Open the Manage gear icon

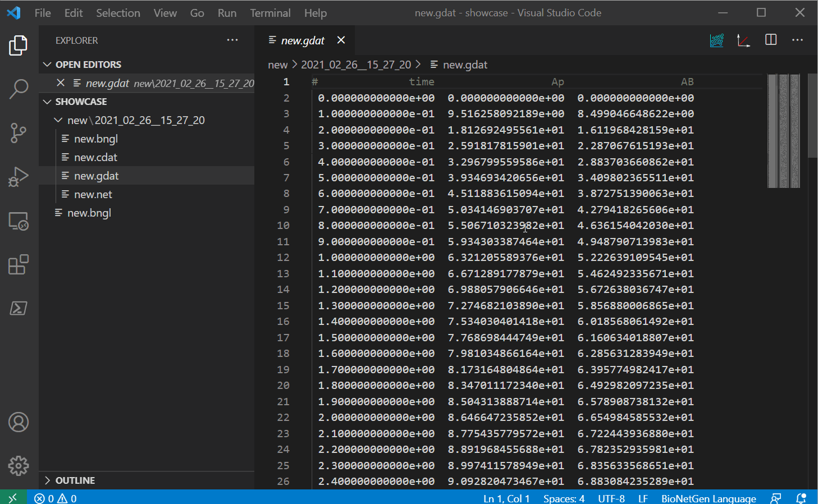point(19,466)
